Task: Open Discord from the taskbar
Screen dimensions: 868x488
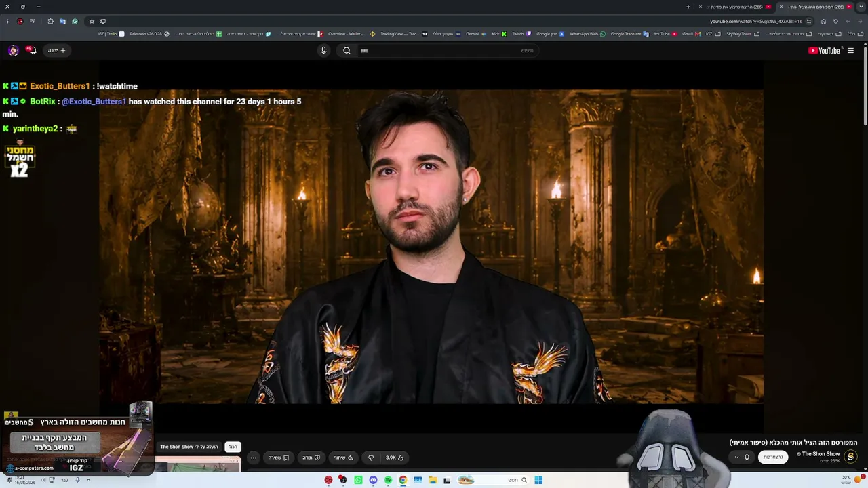Action: (x=373, y=480)
